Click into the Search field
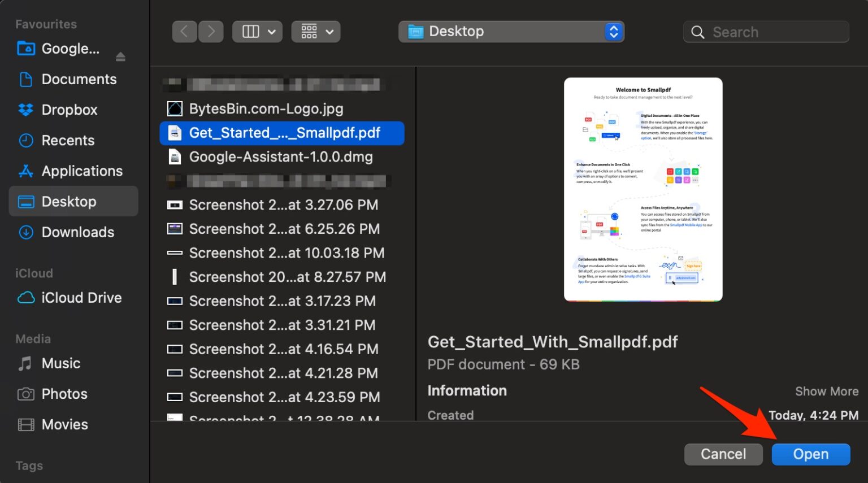 click(766, 32)
